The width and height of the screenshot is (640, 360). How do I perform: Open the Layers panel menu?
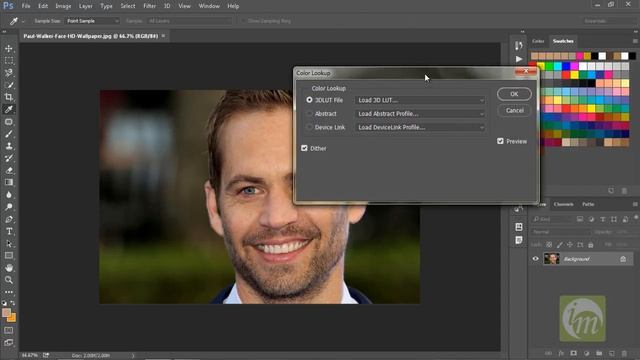(x=635, y=204)
